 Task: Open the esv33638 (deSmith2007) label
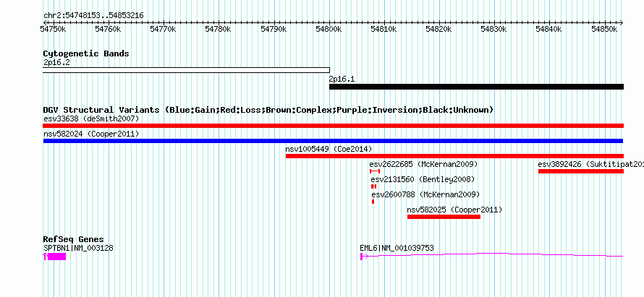click(91, 119)
